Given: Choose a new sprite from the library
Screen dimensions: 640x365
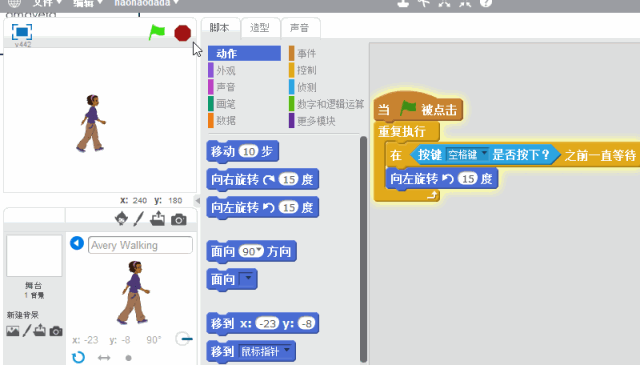Looking at the screenshot, I should click(x=121, y=219).
